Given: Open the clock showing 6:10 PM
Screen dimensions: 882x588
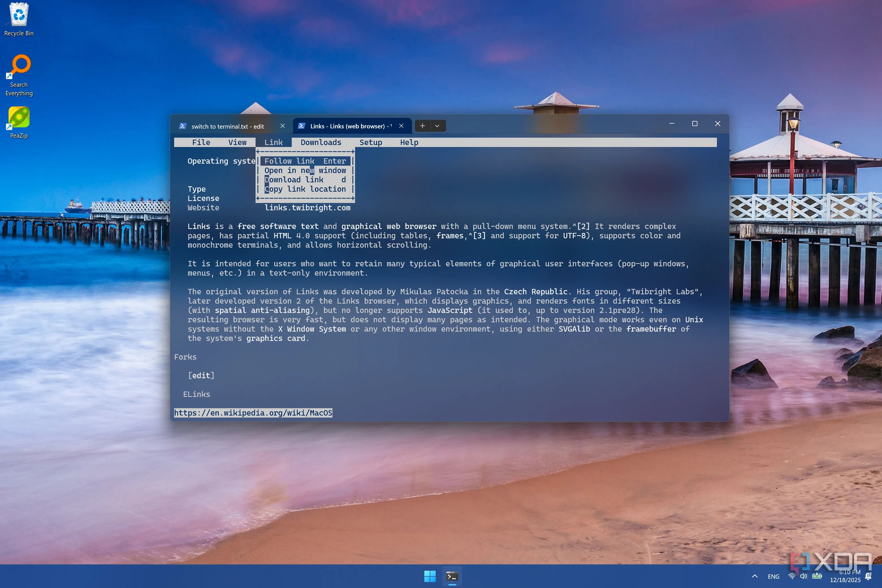Looking at the screenshot, I should click(845, 576).
